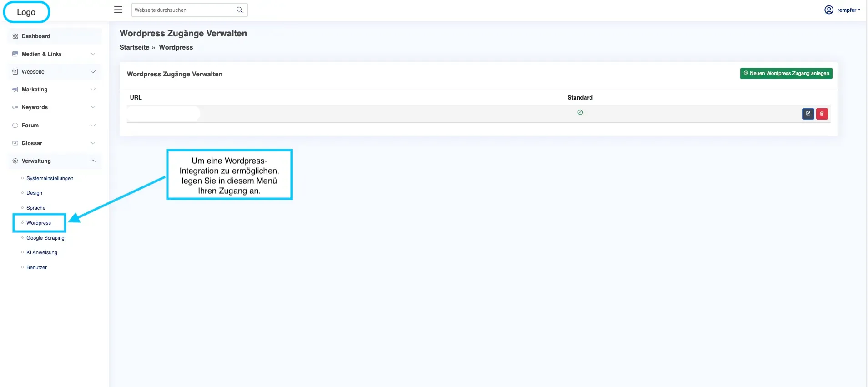Click the Glossar icon in sidebar

[15, 143]
